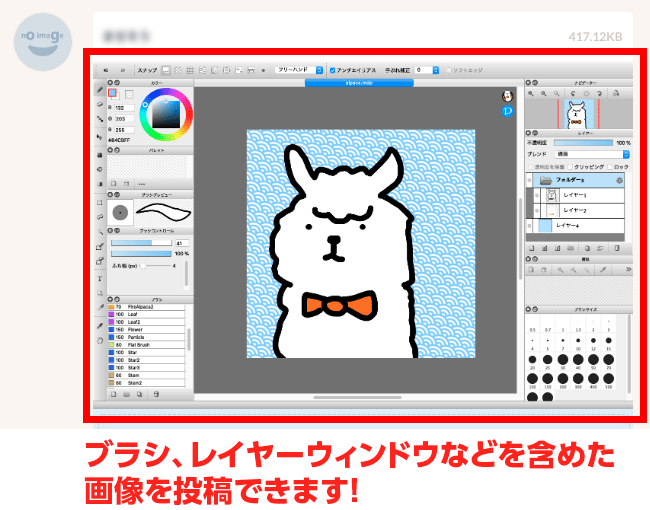Viewport: 650px width, 510px height.
Task: Select the Star3 brush
Action: tap(146, 368)
